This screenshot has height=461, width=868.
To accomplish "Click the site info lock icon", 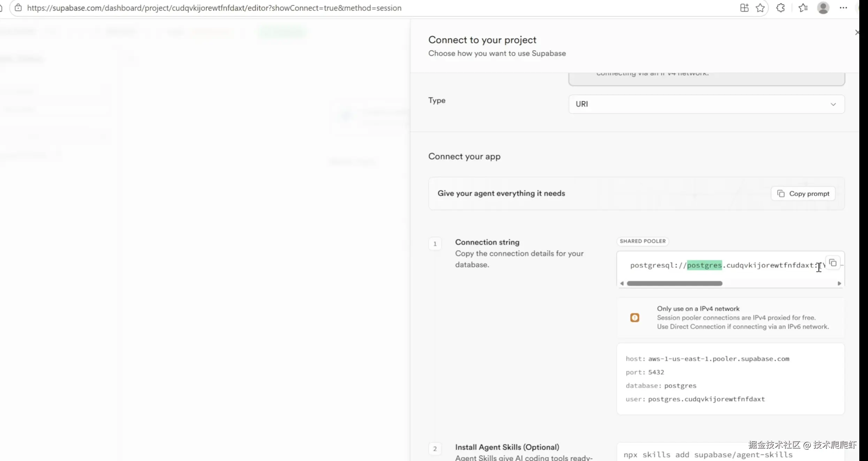I will 18,8.
